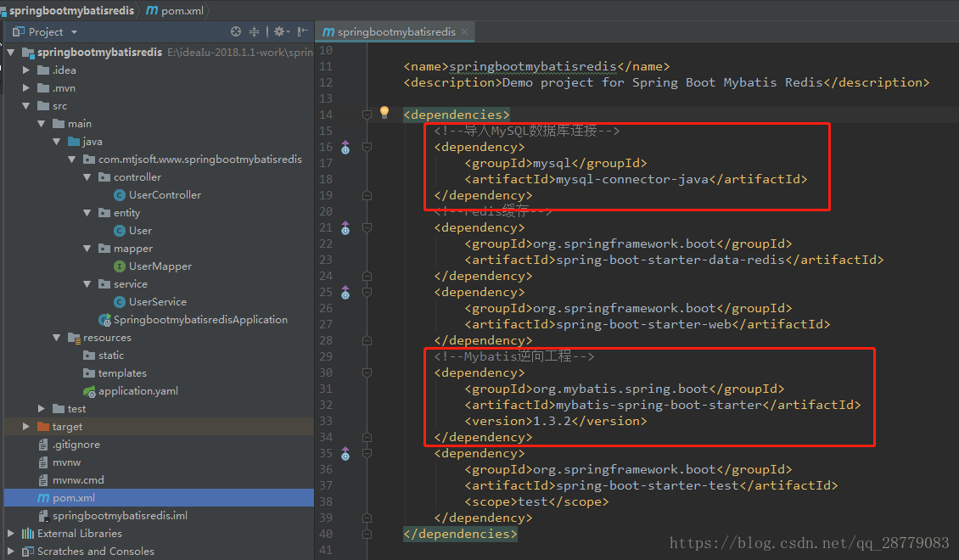Fold the dependency block at line 16
Image resolution: width=959 pixels, height=560 pixels.
367,148
